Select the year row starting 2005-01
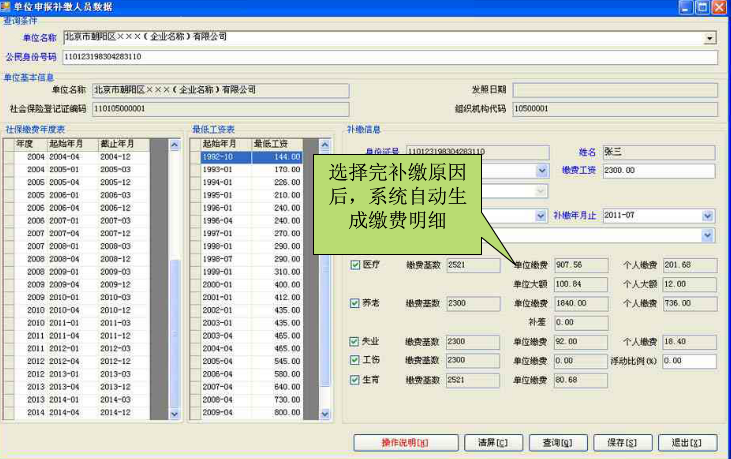Viewport: 731px width, 459px height. 82,170
